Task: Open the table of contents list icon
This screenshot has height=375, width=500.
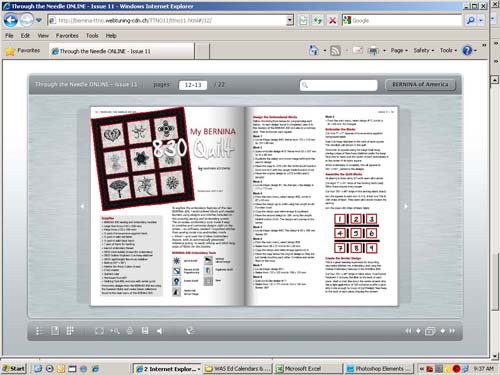Action: tap(38, 331)
